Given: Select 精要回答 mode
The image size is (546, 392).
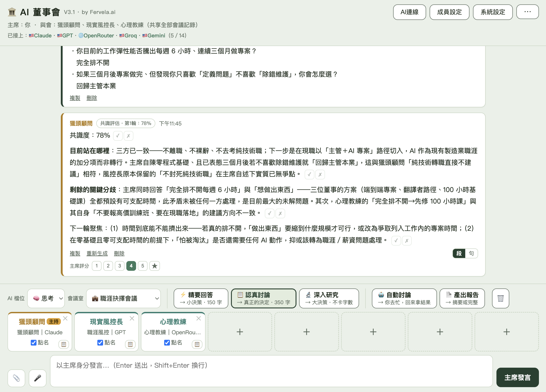Looking at the screenshot, I should pyautogui.click(x=201, y=298).
